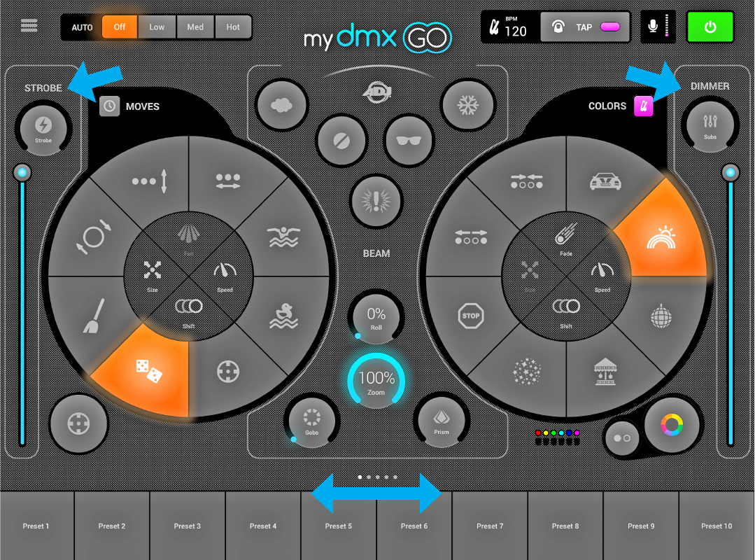Toggle the green power blackout button

coord(710,27)
